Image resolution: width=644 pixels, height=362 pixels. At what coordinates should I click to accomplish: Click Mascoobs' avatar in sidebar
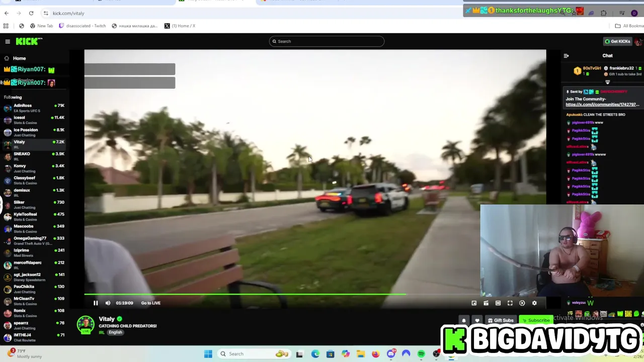click(x=8, y=228)
